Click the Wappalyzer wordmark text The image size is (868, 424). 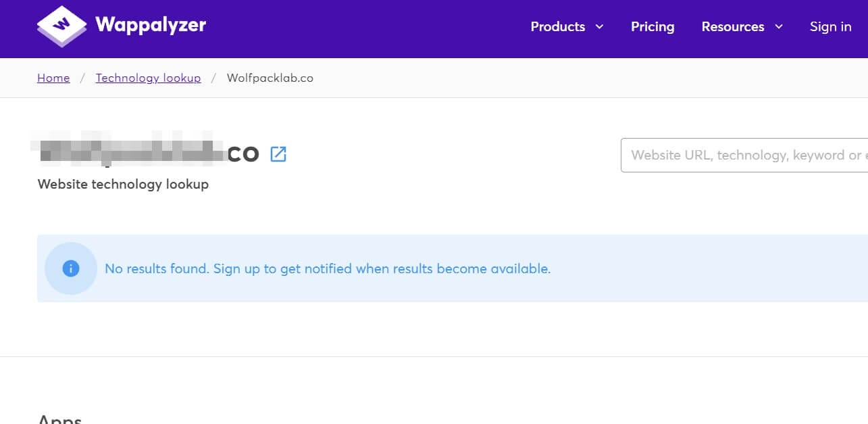(151, 26)
